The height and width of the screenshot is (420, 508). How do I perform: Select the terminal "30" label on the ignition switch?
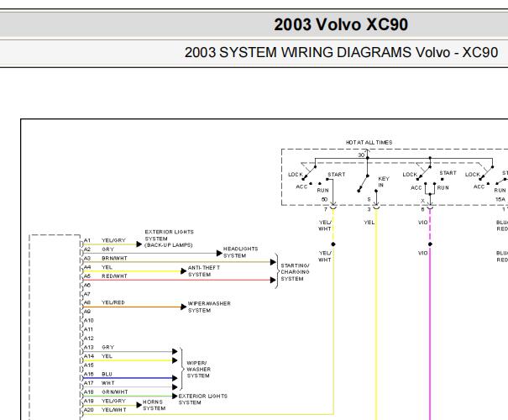361,155
